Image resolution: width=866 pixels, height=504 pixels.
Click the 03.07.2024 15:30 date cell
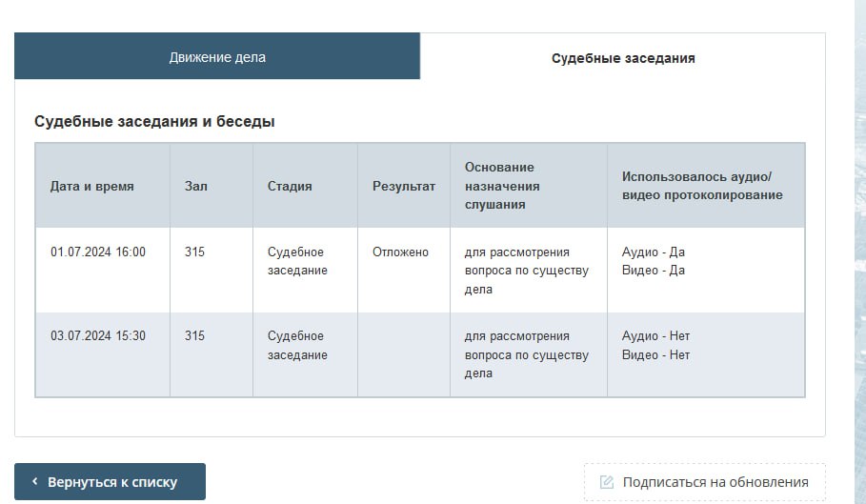[x=98, y=336]
